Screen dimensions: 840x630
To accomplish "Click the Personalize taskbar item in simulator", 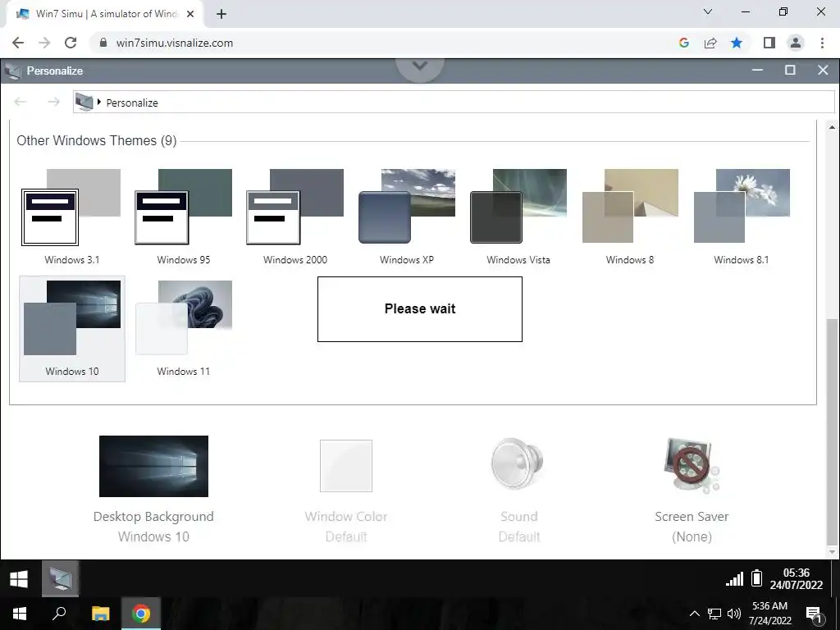I will (x=61, y=578).
